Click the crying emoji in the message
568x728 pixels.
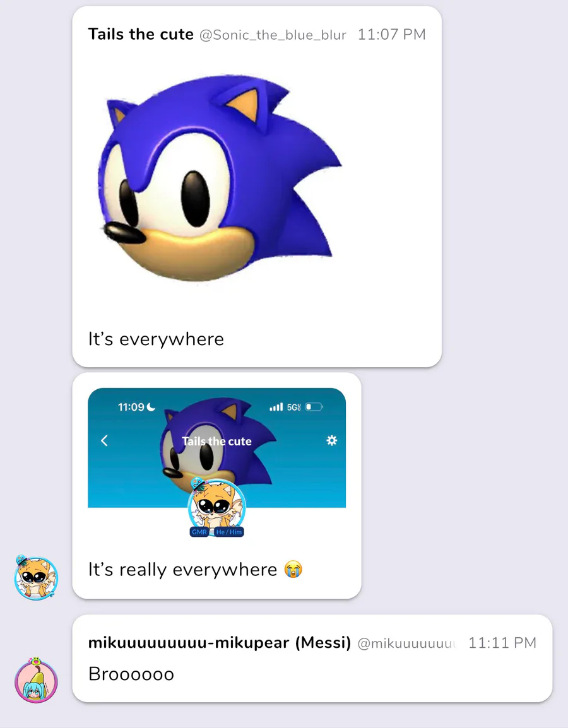coord(293,569)
